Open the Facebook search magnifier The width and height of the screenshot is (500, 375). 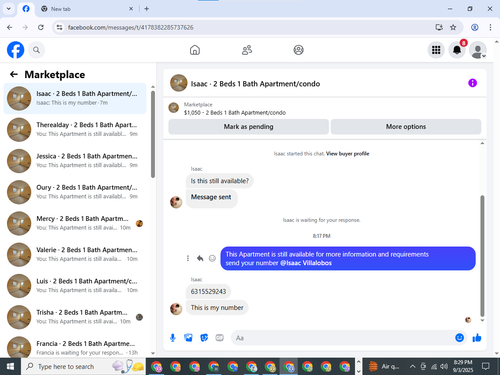(36, 50)
